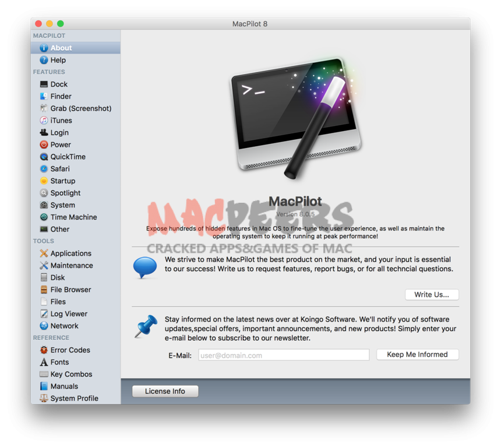This screenshot has width=501, height=448.
Task: Select Time Machine in the sidebar
Action: 76,217
